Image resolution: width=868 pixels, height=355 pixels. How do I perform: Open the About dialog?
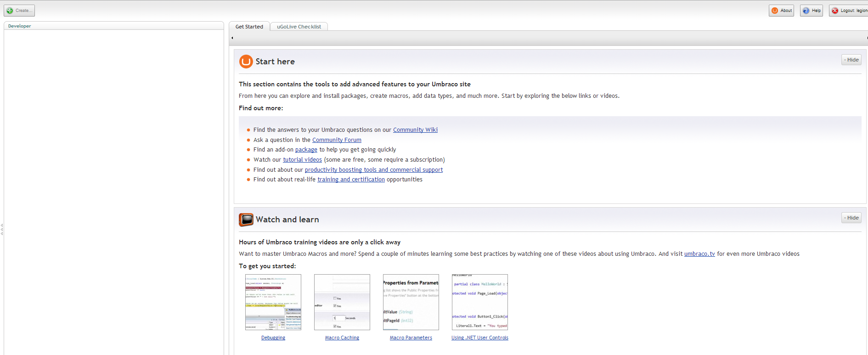(782, 11)
